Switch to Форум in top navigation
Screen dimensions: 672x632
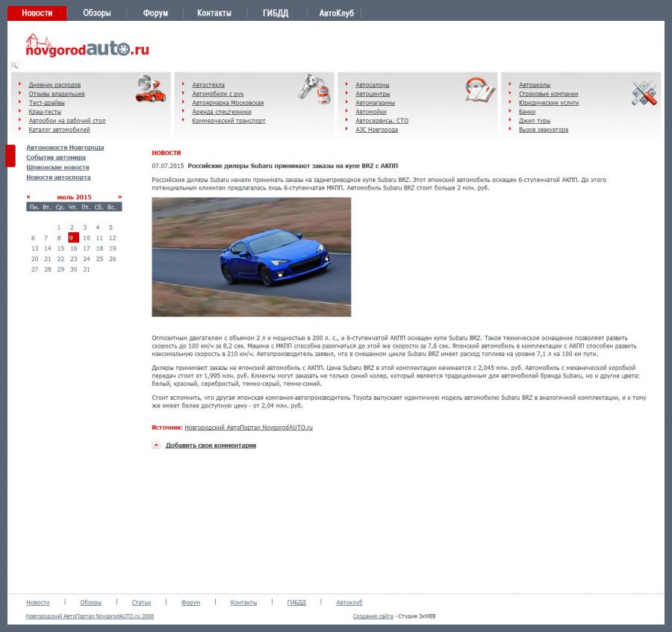coord(155,13)
